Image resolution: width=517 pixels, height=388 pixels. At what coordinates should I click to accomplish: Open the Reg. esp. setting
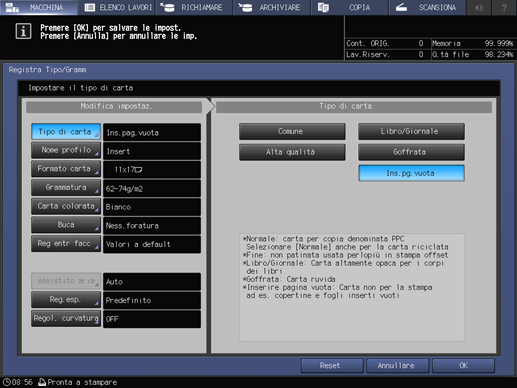coord(66,300)
